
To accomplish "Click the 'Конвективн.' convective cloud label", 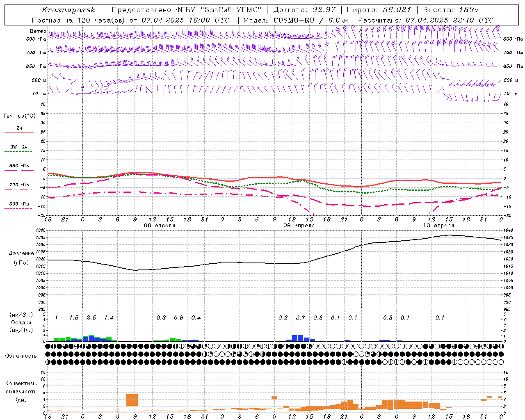I will point(21,383).
